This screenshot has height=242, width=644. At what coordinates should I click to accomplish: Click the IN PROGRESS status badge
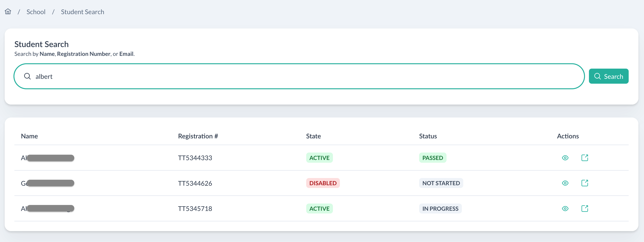click(440, 209)
